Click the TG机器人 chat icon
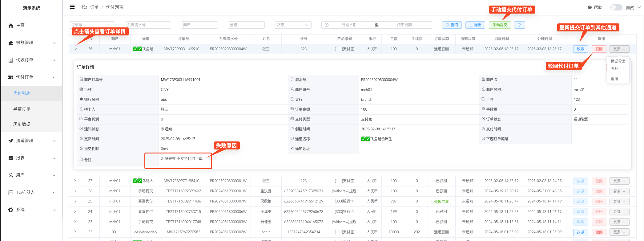644x241 pixels. coord(11,193)
